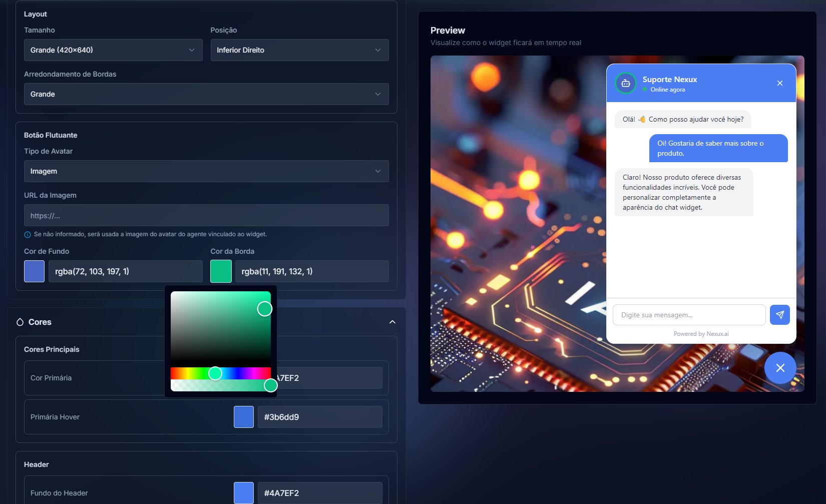The width and height of the screenshot is (826, 504).
Task: Open the Tamanho size dropdown
Action: tap(113, 50)
